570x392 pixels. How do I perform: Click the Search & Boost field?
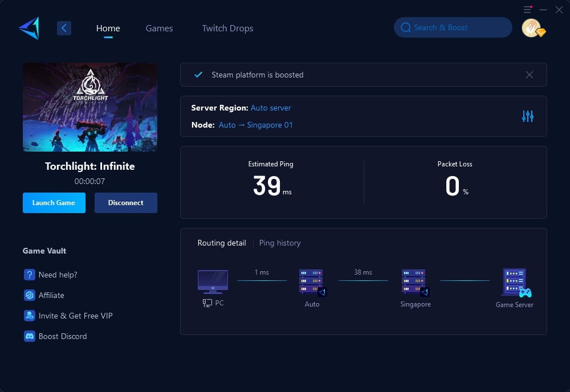(453, 27)
